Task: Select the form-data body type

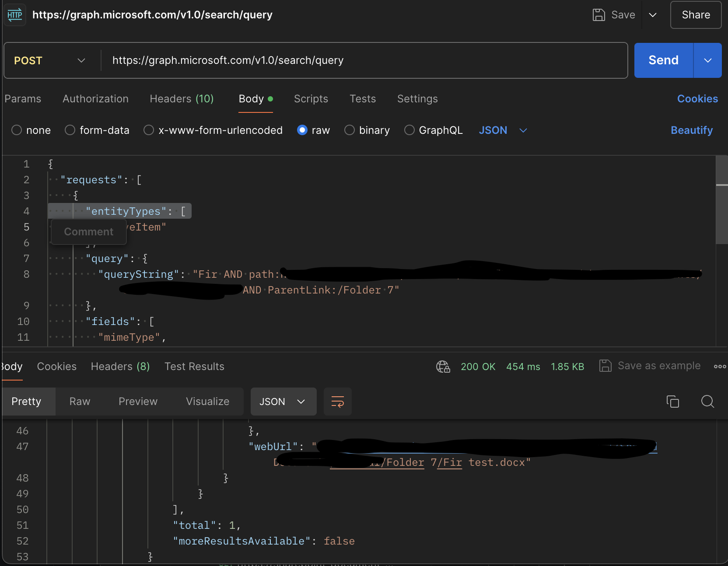Action: (x=97, y=130)
